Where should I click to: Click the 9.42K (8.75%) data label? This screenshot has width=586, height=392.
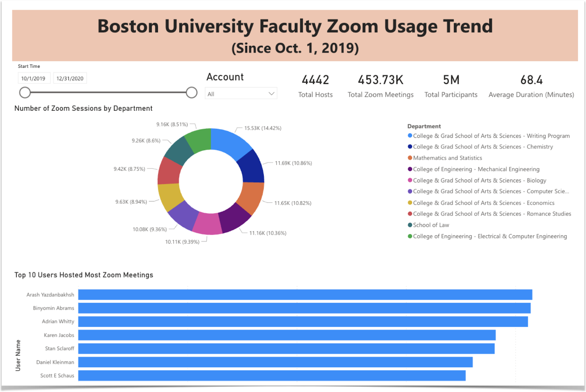129,169
